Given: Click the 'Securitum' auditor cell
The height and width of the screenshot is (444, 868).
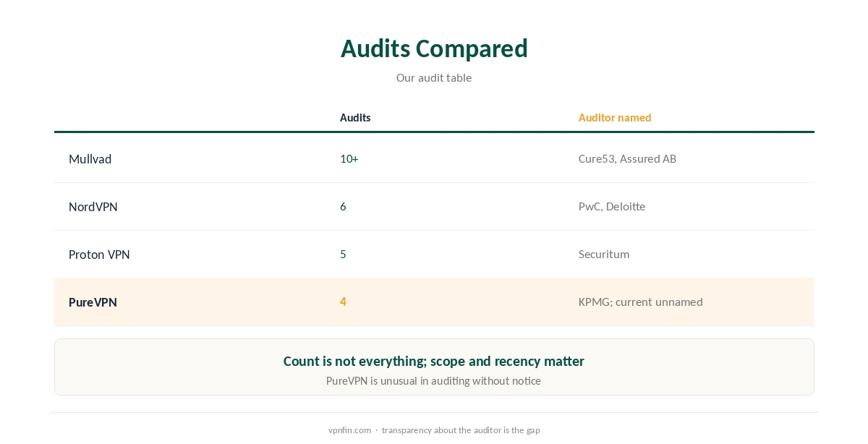Looking at the screenshot, I should (604, 255).
